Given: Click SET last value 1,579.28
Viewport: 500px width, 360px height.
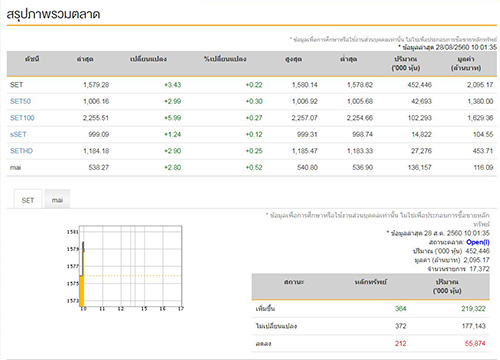Looking at the screenshot, I should coord(96,85).
